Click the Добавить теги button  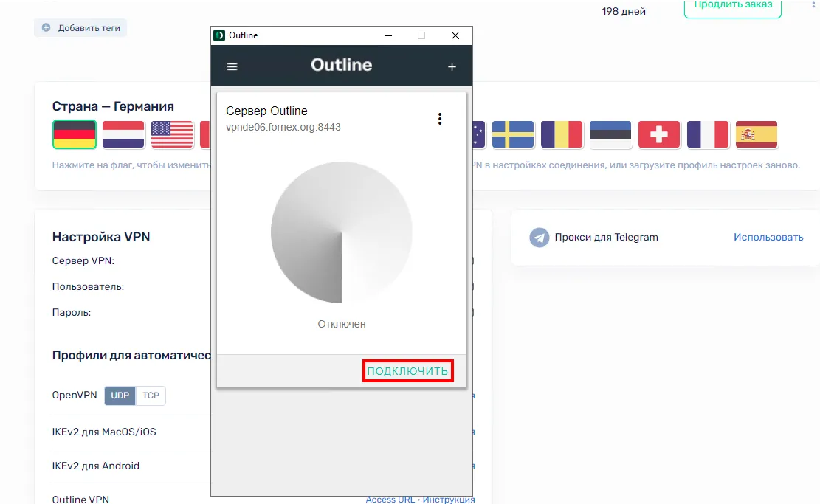point(80,28)
